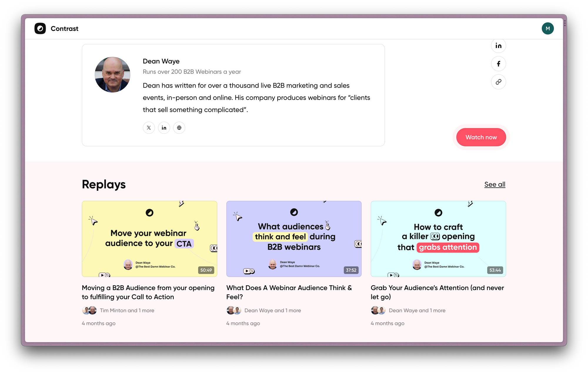588x374 pixels.
Task: Click the Contrast text menu item
Action: click(x=64, y=28)
